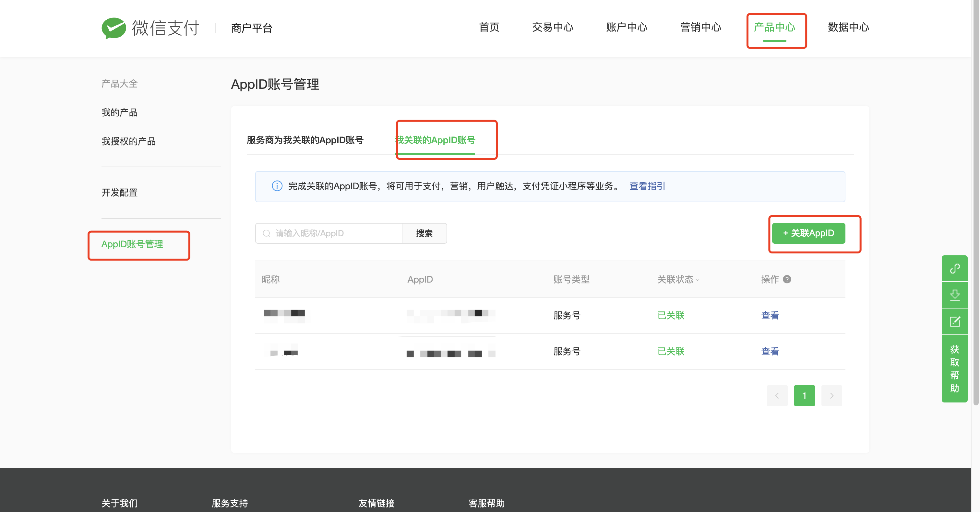Click the 账号类型 column header

pos(571,279)
